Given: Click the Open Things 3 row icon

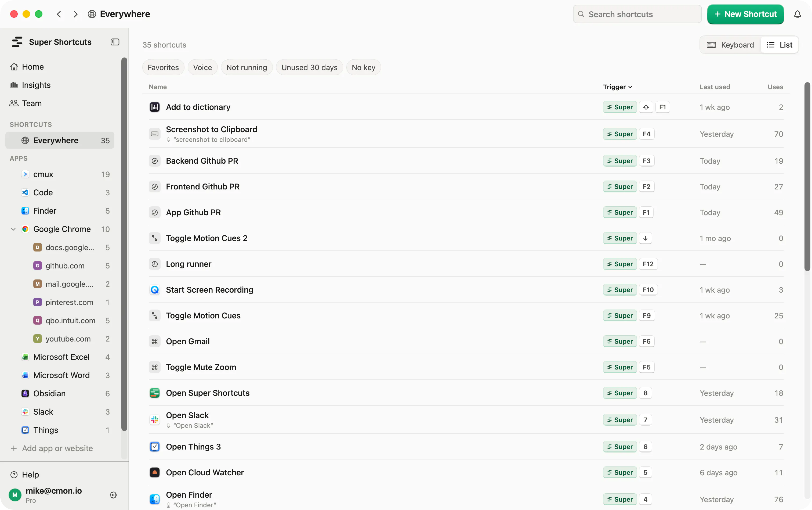Looking at the screenshot, I should [x=154, y=447].
